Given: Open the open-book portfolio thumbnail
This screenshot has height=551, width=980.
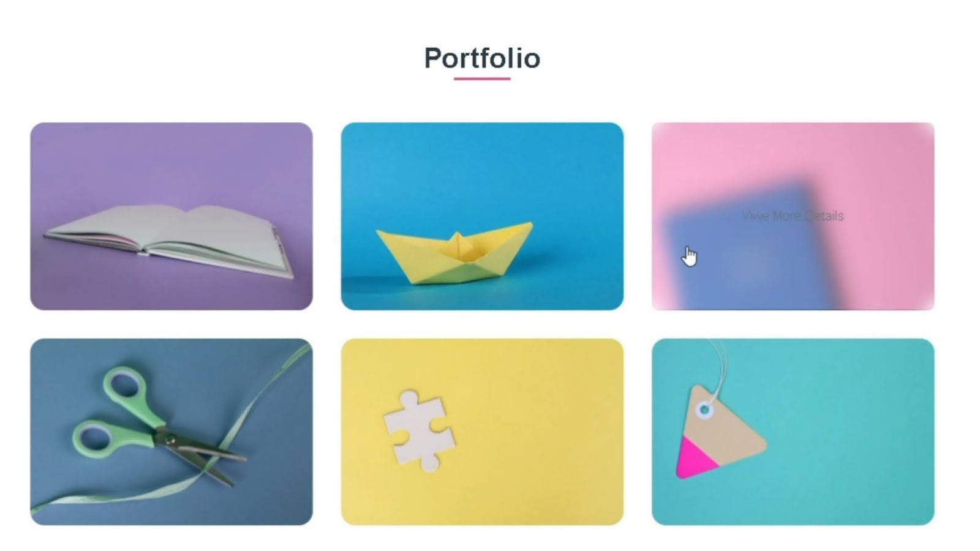Looking at the screenshot, I should click(x=171, y=216).
